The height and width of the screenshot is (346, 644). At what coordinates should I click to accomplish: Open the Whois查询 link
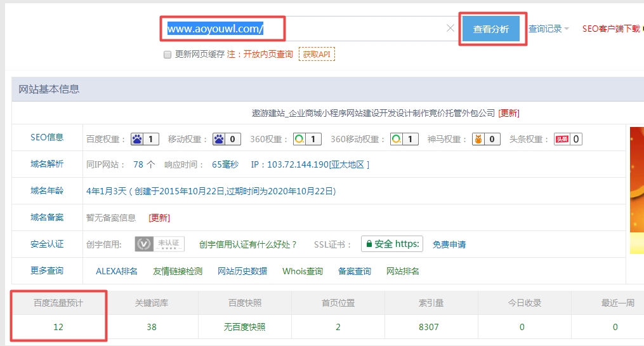pos(302,271)
